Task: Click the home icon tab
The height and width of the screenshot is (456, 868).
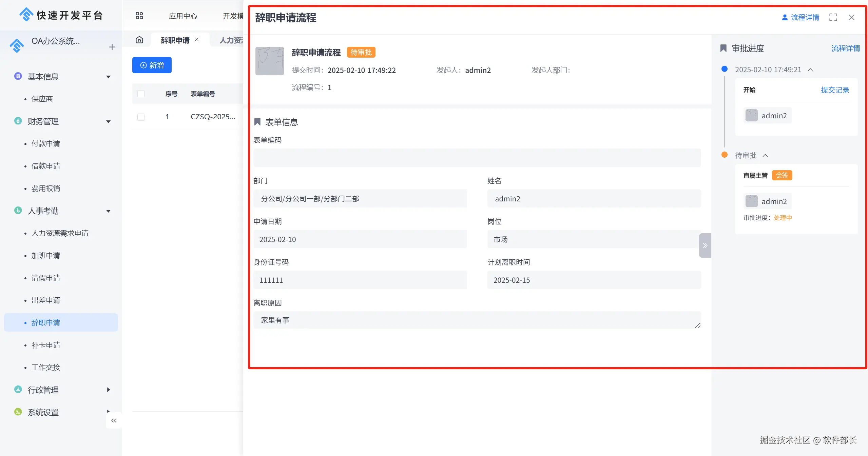Action: (x=139, y=40)
